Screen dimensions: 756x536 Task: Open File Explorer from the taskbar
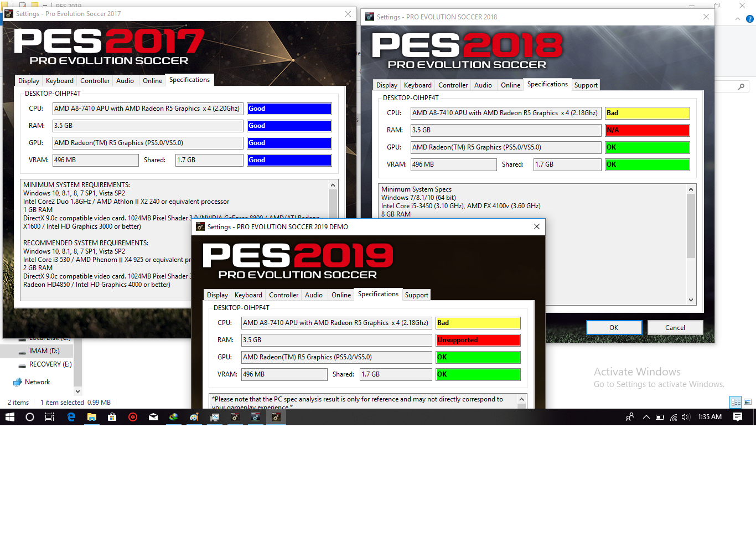click(x=91, y=417)
